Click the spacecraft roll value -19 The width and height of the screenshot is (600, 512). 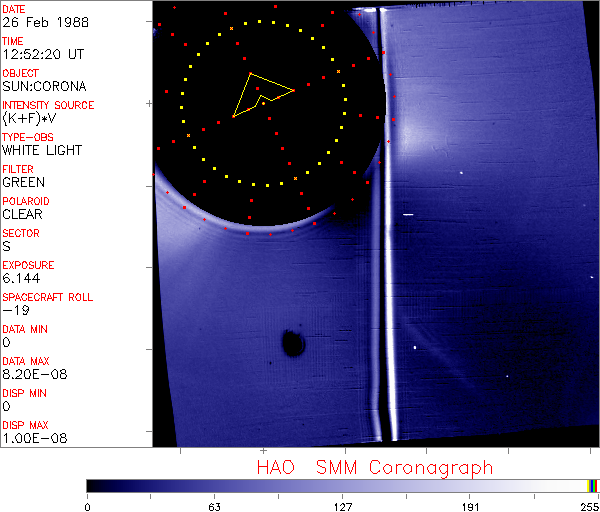(14, 310)
